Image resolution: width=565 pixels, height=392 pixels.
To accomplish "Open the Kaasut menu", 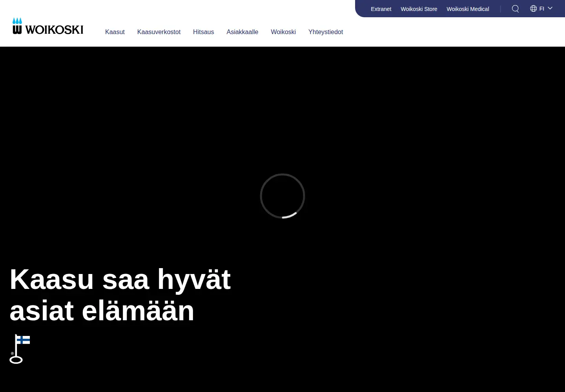I will [x=115, y=32].
